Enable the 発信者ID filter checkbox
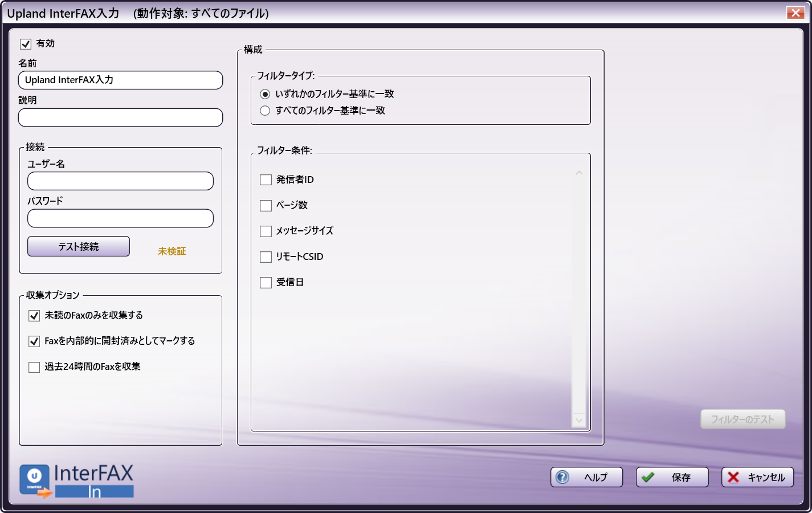This screenshot has height=513, width=812. click(266, 180)
